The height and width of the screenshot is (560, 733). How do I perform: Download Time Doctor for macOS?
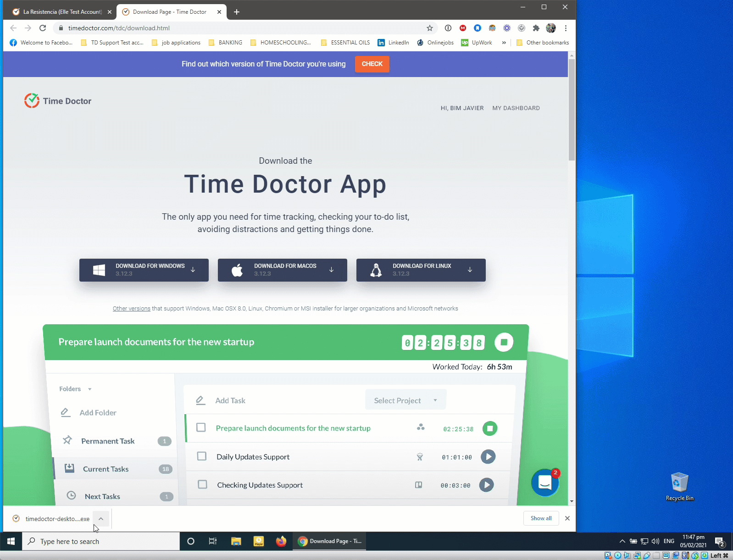pyautogui.click(x=283, y=270)
